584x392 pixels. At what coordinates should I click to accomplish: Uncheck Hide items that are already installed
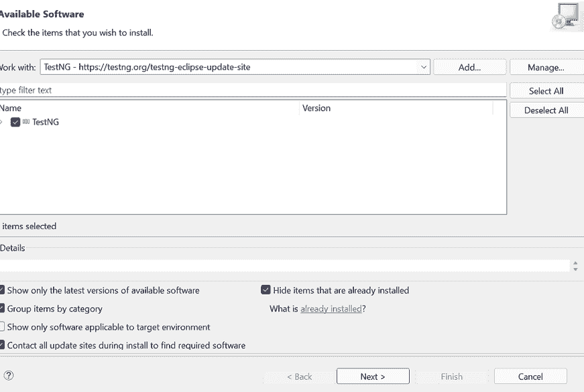[x=266, y=290]
